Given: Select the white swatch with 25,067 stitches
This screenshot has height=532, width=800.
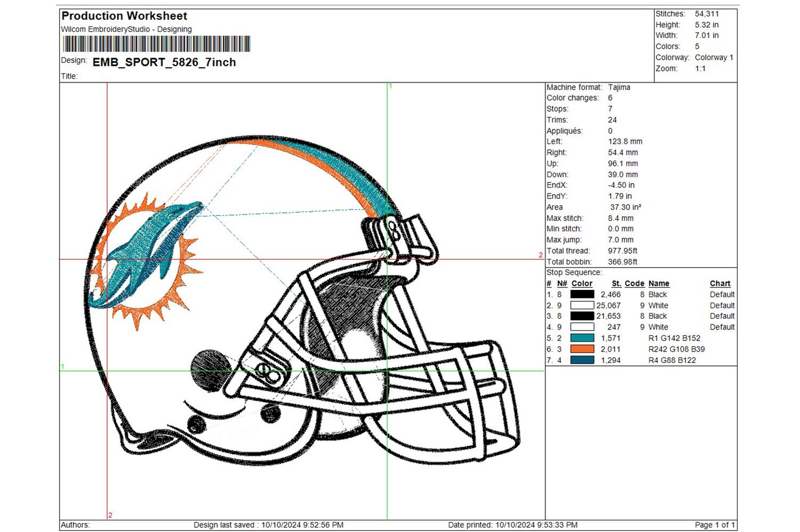Looking at the screenshot, I should 582,305.
